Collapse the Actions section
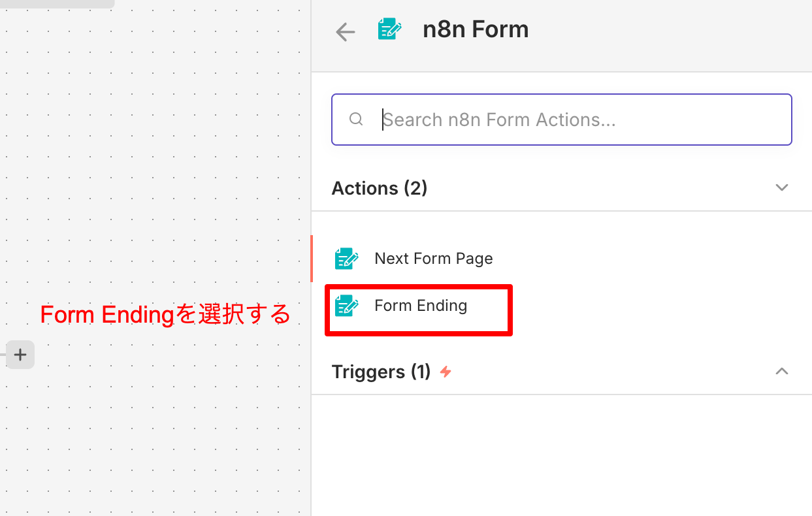Screen dimensions: 812x516 (782, 187)
